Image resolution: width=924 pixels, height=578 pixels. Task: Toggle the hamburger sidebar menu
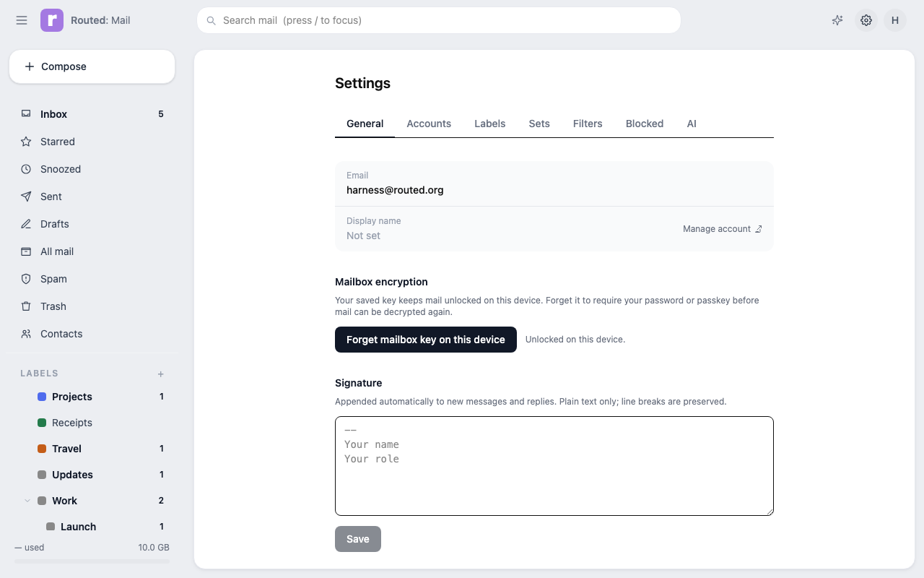[x=22, y=20]
